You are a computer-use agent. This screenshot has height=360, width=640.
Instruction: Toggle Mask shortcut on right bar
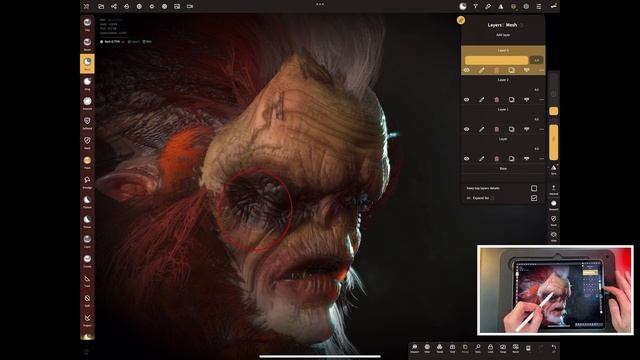coord(553,221)
